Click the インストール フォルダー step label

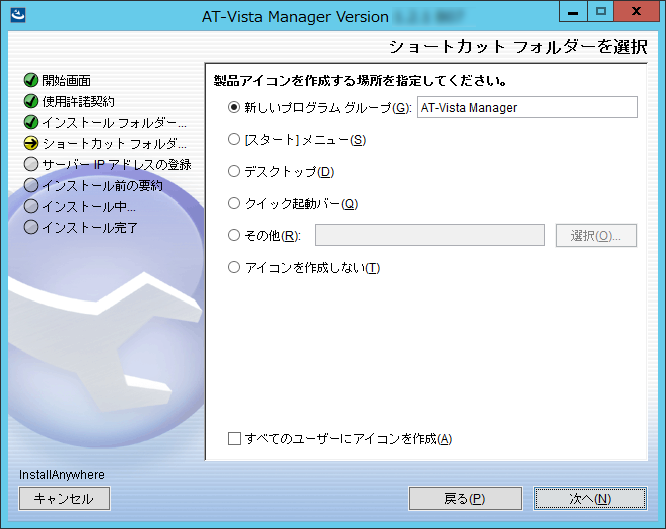click(x=114, y=123)
